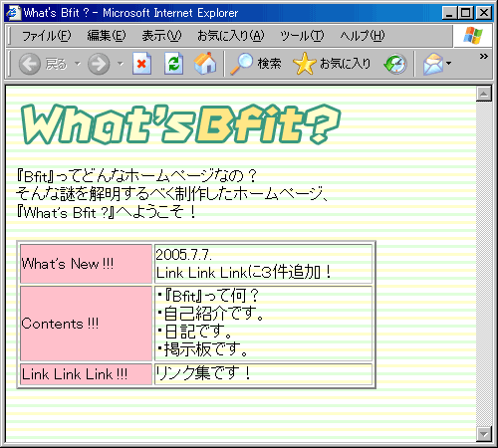This screenshot has height=448, width=498.
Task: Click the 自己紹介です link
Action: click(214, 313)
